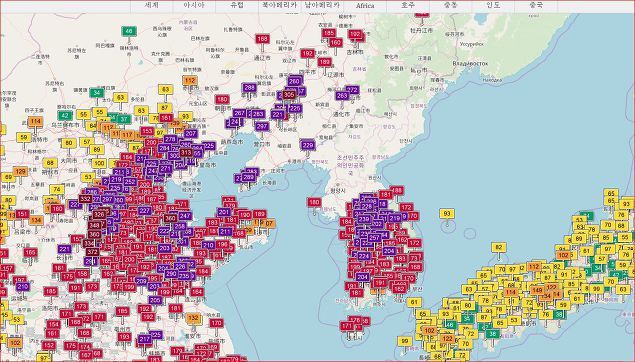Open the purple 288 AQI marker
The height and width of the screenshot is (362, 635).
coord(249,87)
